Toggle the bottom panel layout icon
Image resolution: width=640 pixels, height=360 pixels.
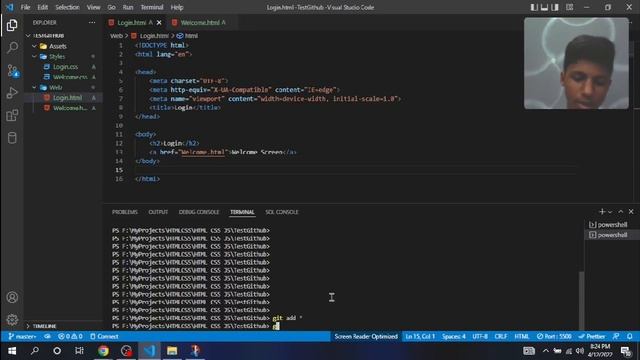click(x=544, y=7)
